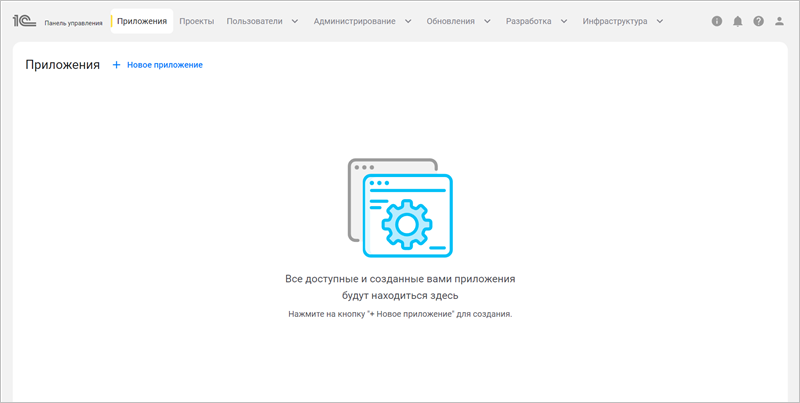Screen dimensions: 800x403
Task: Expand the chevron next to Пользователи
Action: coord(295,21)
